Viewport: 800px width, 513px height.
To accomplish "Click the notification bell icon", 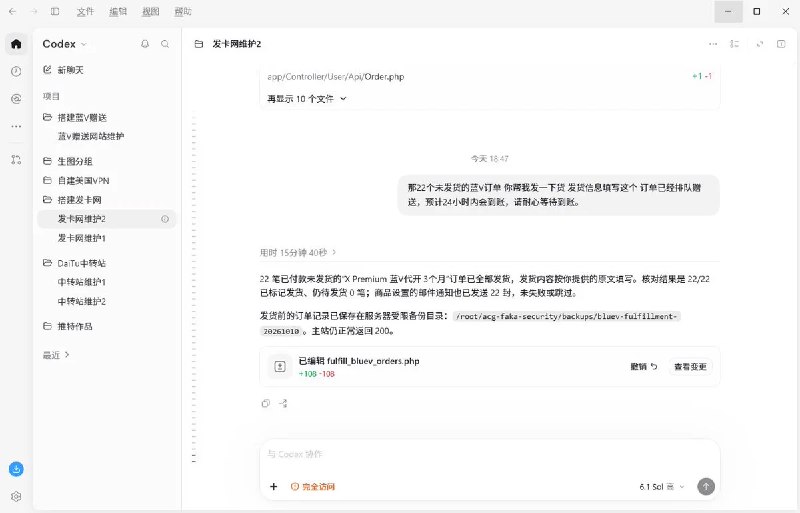I will (145, 44).
